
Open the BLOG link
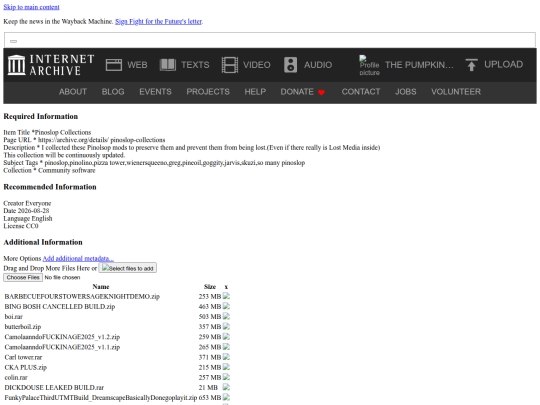pyautogui.click(x=113, y=92)
